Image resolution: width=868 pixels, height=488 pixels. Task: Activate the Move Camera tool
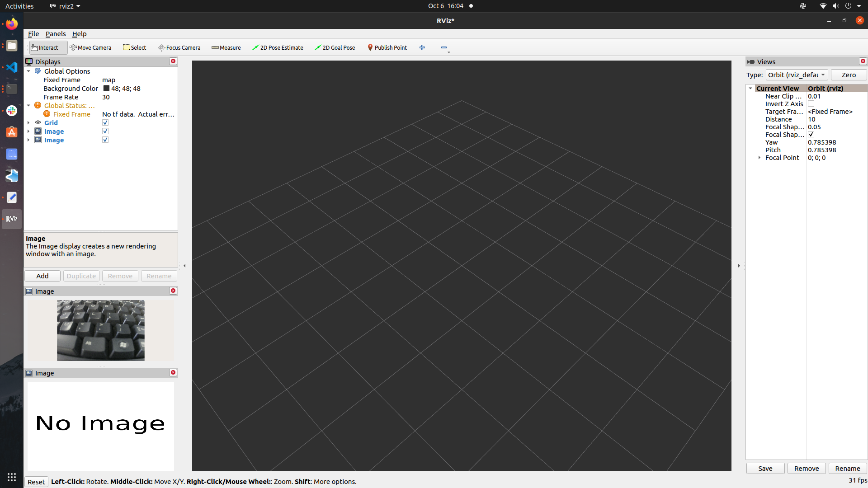(x=90, y=47)
